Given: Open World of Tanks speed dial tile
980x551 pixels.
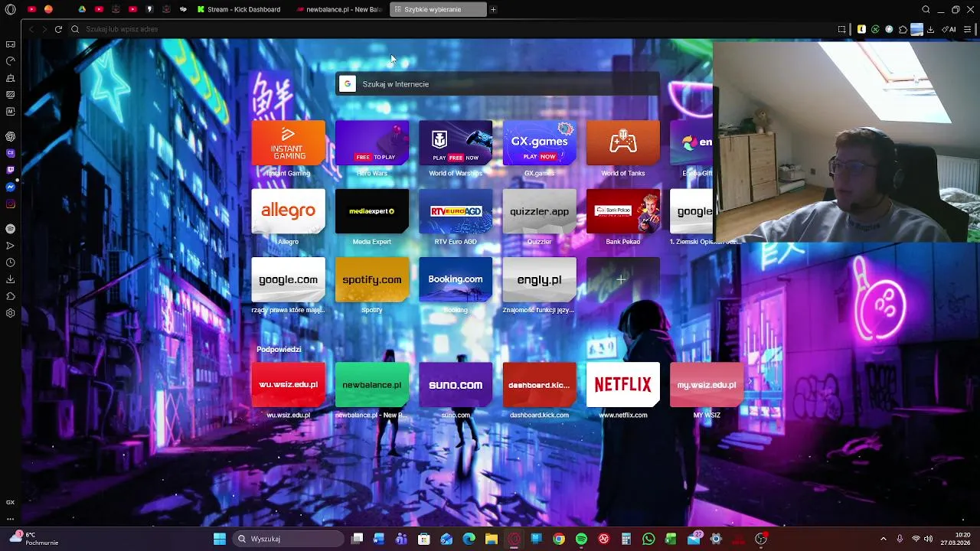Looking at the screenshot, I should 623,143.
